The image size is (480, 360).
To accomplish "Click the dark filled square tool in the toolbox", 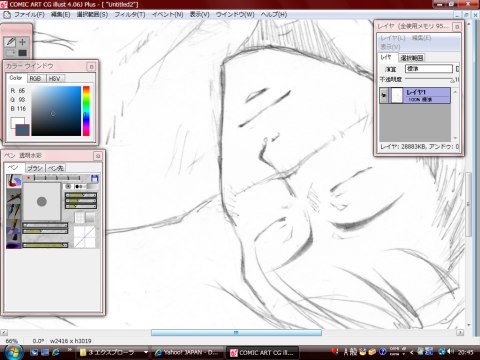I will pyautogui.click(x=22, y=53).
